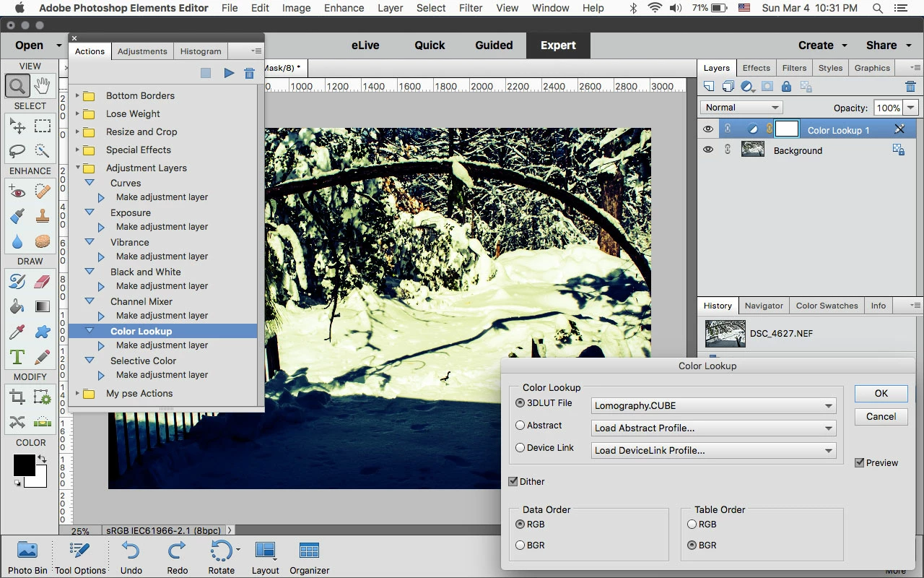
Task: Open the Lomography.CUBE 3DLUT dropdown
Action: coord(713,406)
